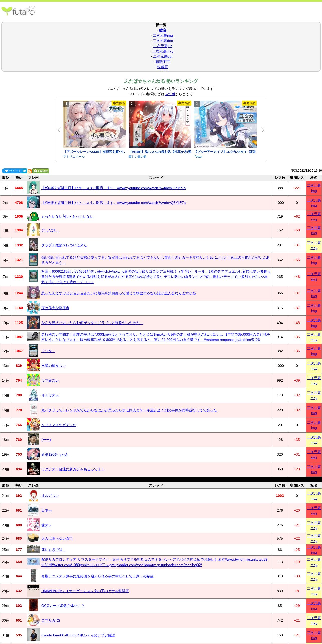Screen dimensions: 322x644
Task: Show next carousel items with right chevron
Action: point(263,130)
